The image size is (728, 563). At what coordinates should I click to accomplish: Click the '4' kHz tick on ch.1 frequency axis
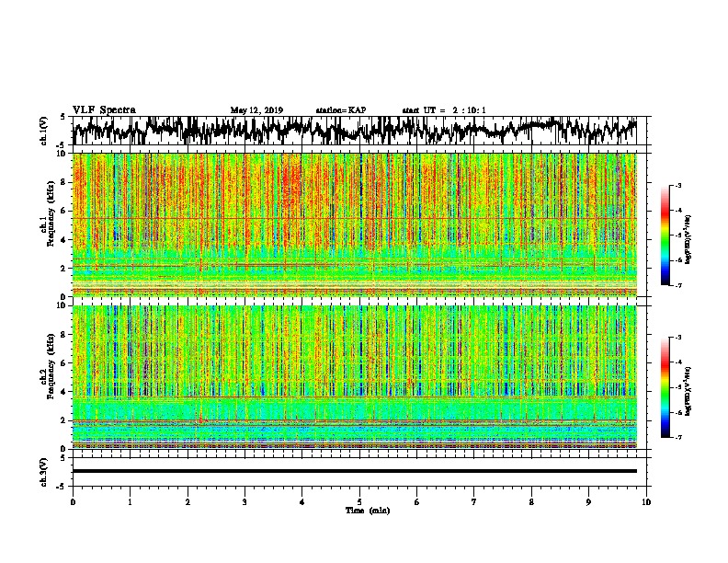(64, 240)
